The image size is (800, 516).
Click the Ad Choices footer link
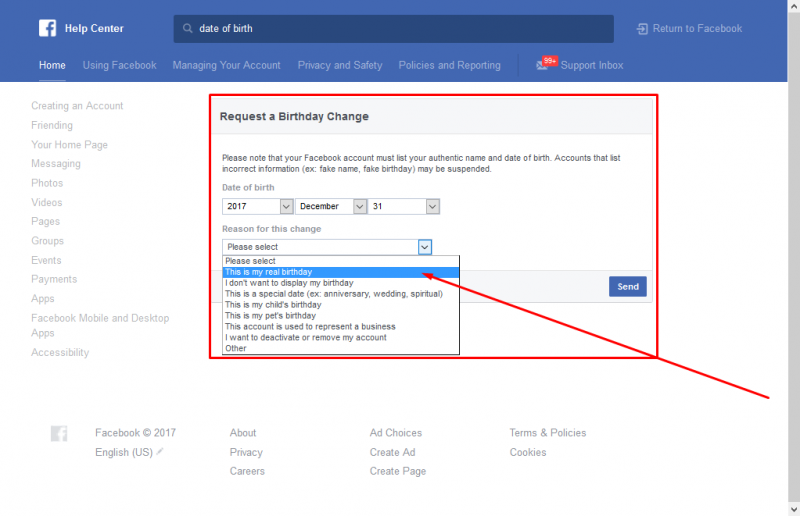(x=396, y=433)
